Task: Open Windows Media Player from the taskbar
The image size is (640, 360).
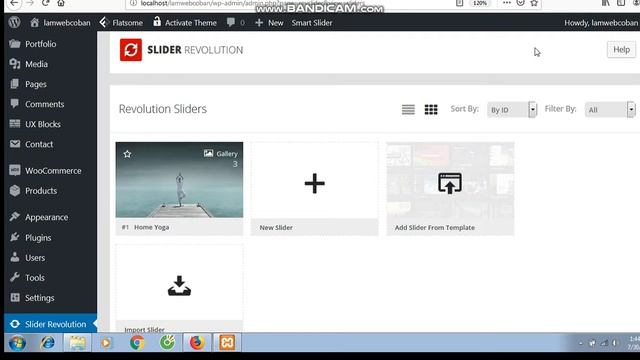Action: tap(106, 343)
